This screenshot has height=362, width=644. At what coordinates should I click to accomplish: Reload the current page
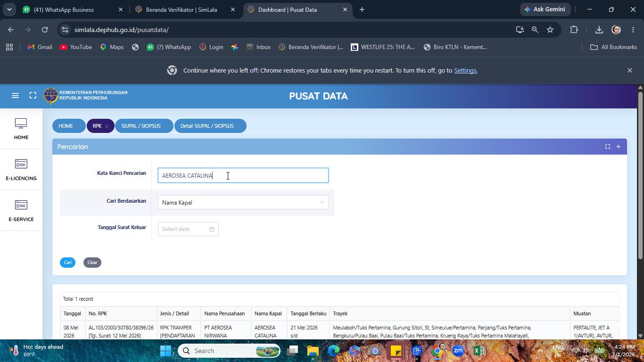45,30
